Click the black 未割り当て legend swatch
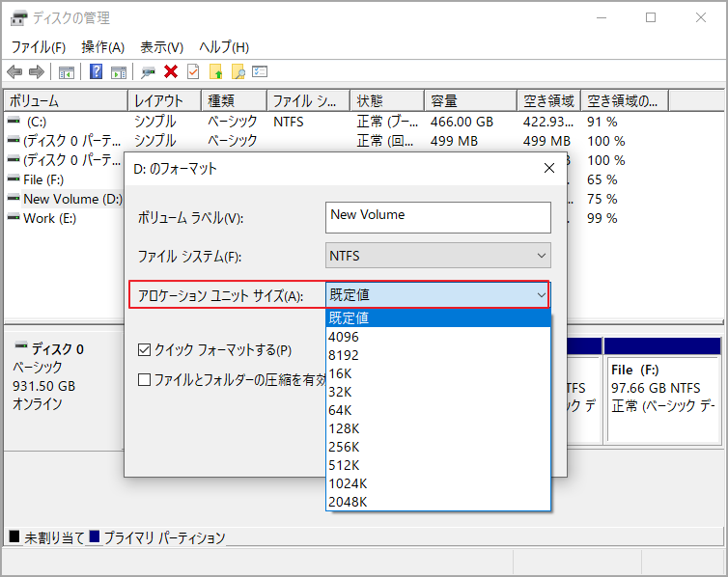728x577 pixels. [x=14, y=536]
